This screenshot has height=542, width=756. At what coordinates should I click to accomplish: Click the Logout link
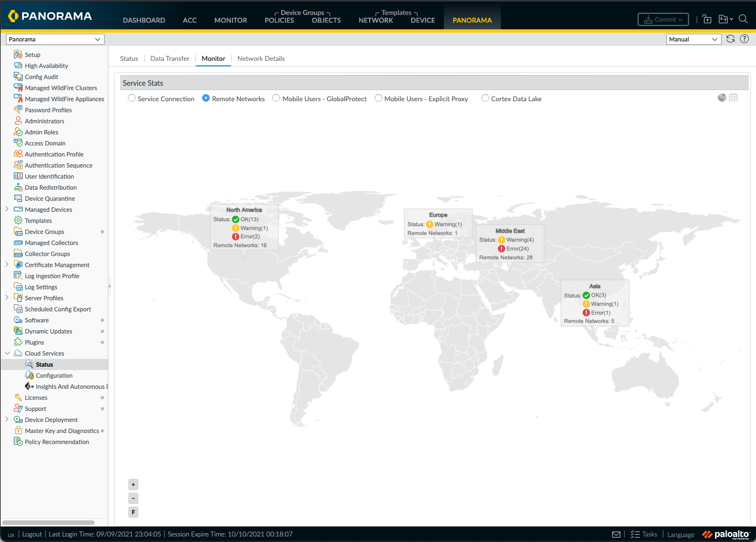(32, 534)
